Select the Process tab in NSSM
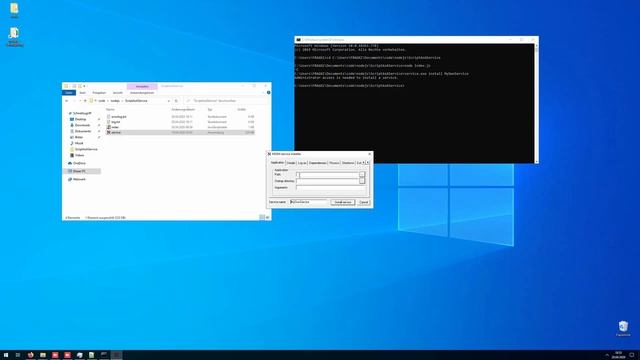This screenshot has width=640, height=360. pos(334,163)
